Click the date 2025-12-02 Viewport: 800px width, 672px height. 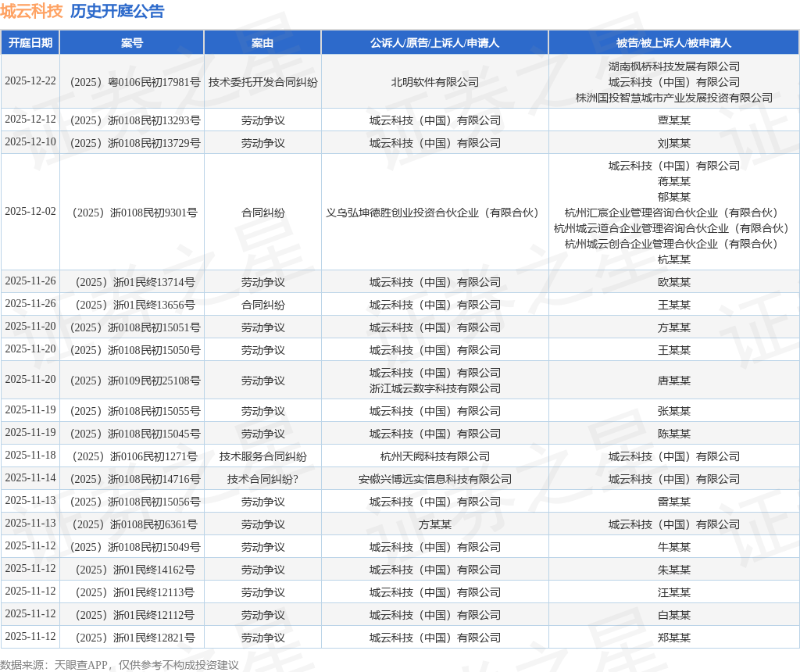coord(30,211)
